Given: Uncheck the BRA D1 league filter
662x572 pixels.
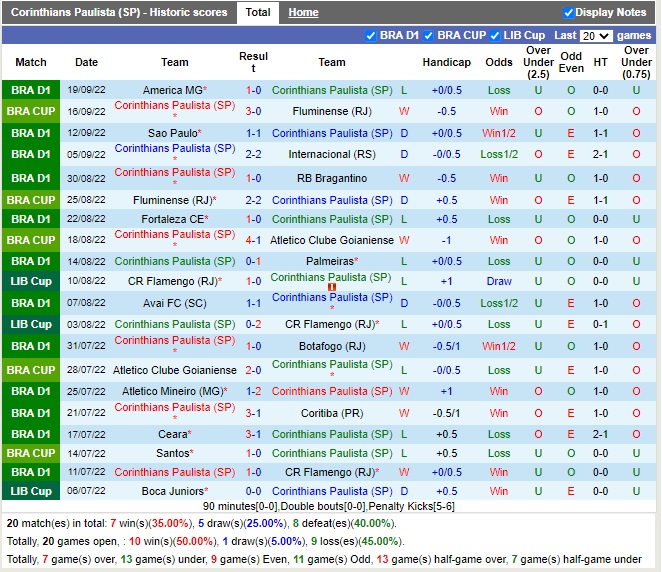Looking at the screenshot, I should coord(372,36).
